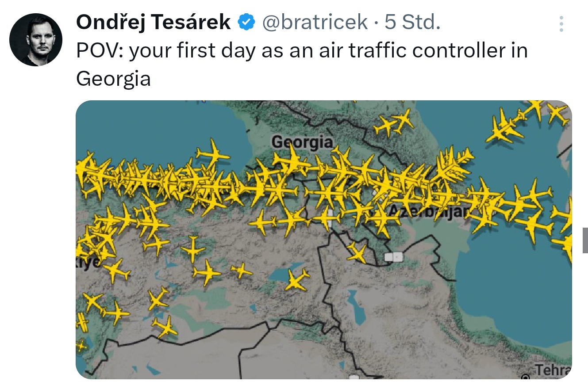Open Ondřej Tesárek's profile picture

coord(36,40)
